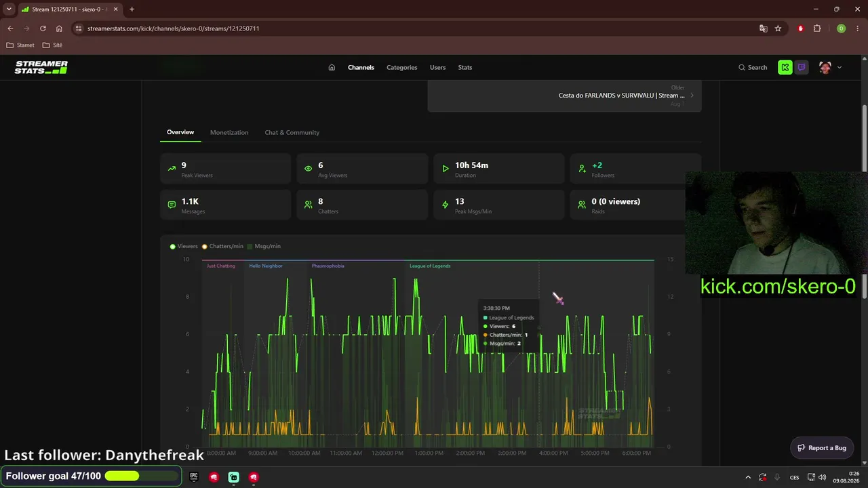
Task: Open the teal app icon in taskbar
Action: pos(233,476)
